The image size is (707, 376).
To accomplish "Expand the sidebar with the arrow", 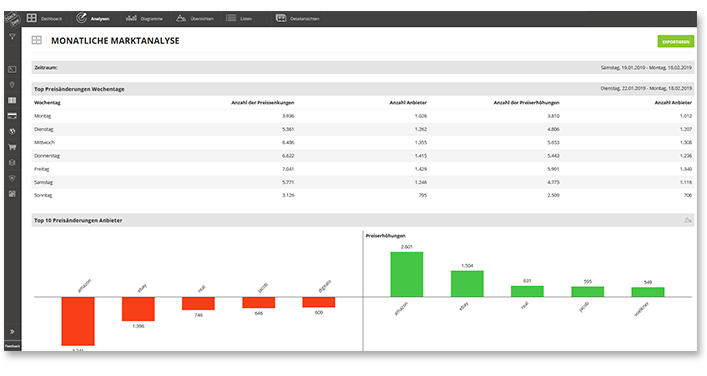I will (12, 331).
